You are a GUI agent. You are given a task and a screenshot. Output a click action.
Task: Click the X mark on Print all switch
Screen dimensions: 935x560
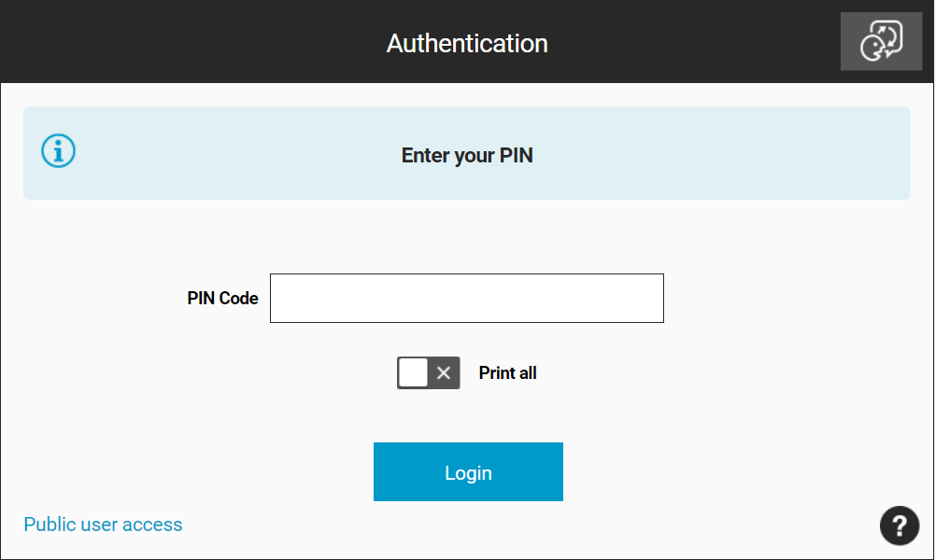coord(443,373)
